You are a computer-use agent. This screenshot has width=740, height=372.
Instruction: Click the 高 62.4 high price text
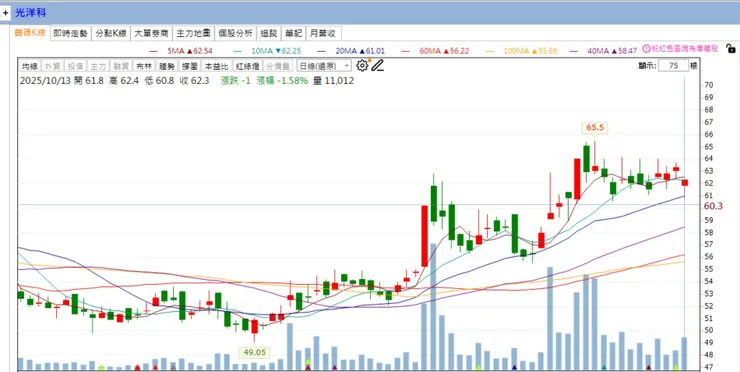coord(124,81)
